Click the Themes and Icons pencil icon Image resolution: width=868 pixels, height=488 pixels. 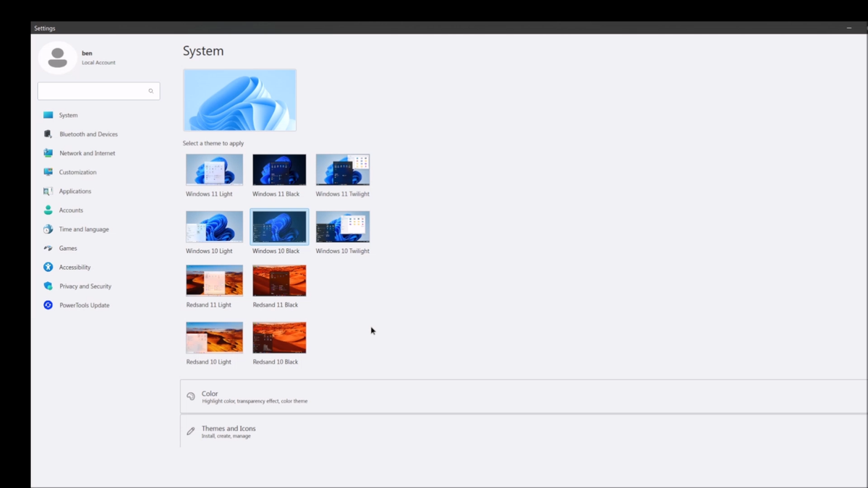191,432
